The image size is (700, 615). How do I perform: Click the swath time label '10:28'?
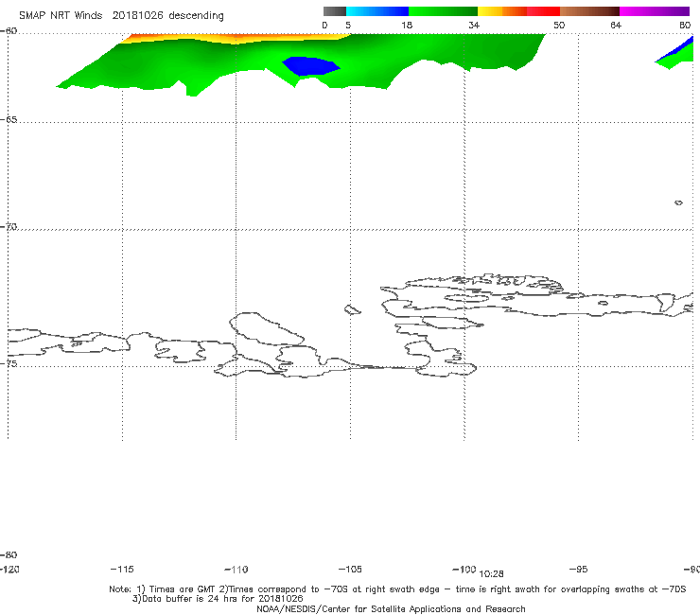click(491, 573)
